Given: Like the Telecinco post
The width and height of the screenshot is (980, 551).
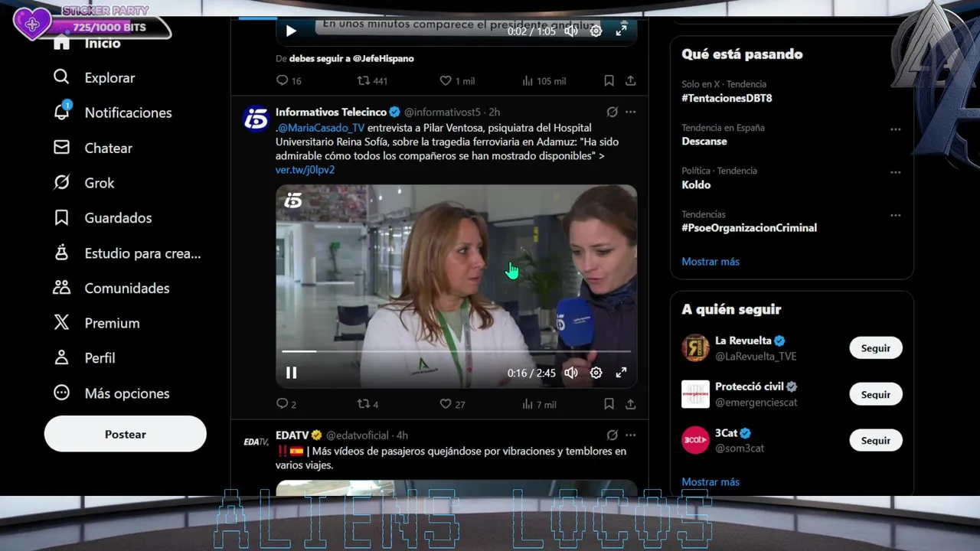Looking at the screenshot, I should (452, 404).
